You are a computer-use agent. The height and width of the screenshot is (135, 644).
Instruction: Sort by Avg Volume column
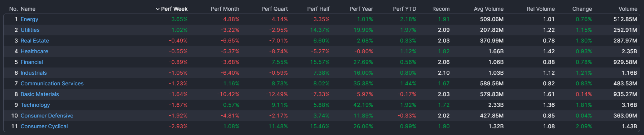pyautogui.click(x=488, y=9)
